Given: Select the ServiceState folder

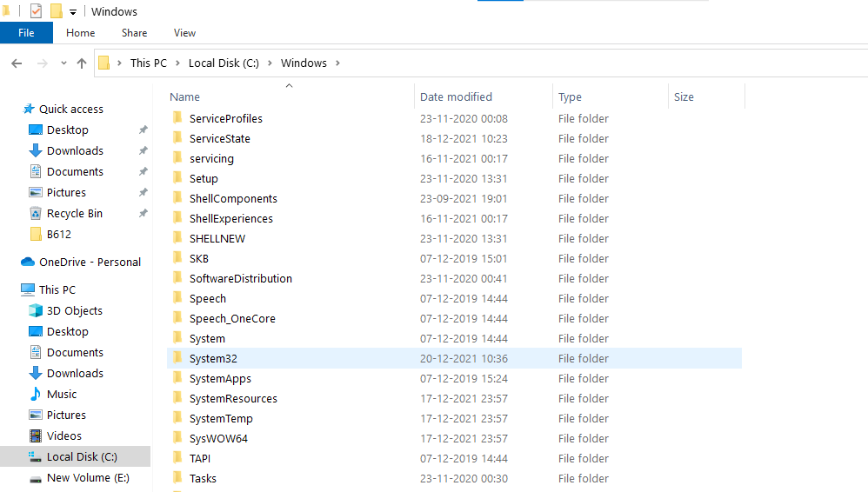Looking at the screenshot, I should [x=220, y=138].
